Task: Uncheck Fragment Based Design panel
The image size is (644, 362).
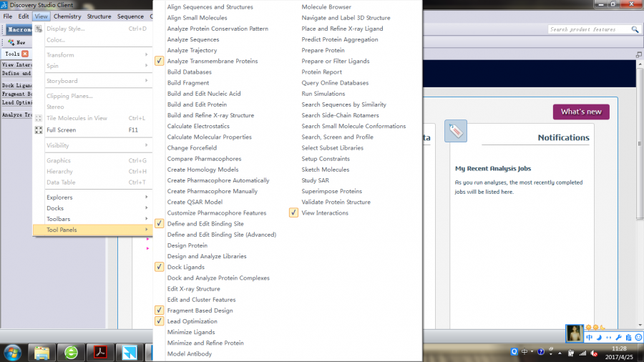Action: click(x=160, y=310)
